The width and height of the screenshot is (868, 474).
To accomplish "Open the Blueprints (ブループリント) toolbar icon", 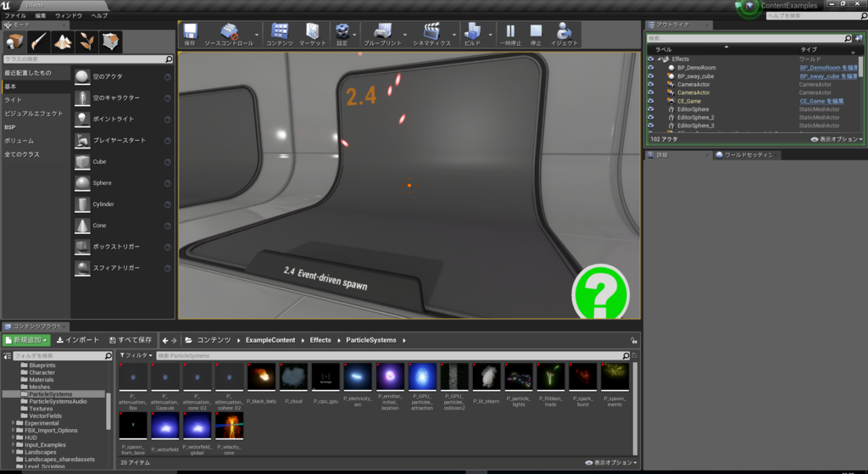I will coord(382,34).
